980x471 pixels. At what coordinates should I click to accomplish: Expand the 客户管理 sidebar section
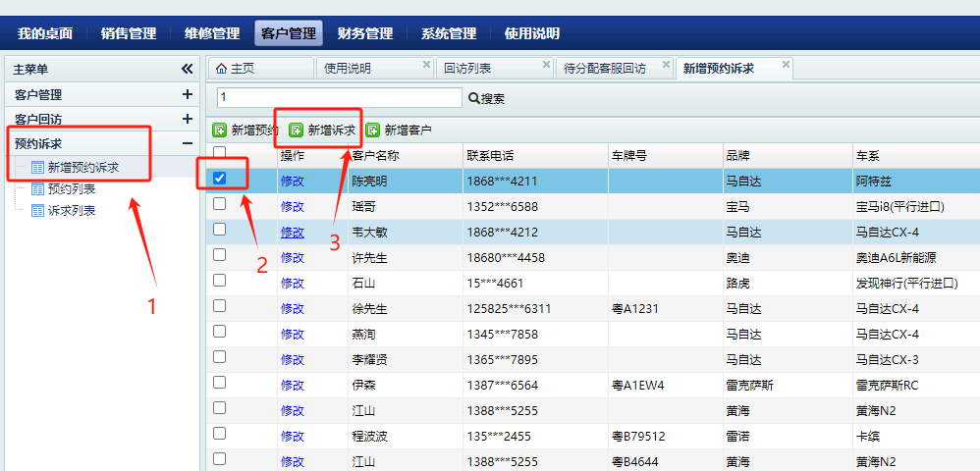tap(188, 95)
